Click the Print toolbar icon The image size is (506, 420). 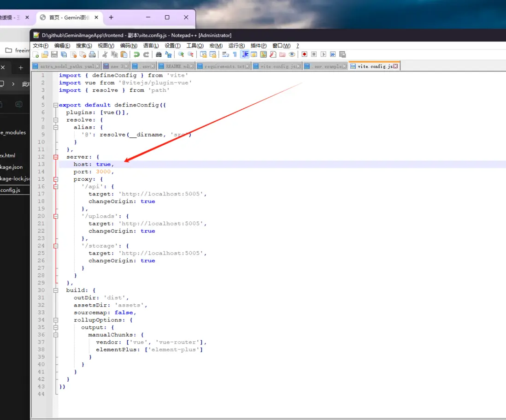[x=92, y=54]
